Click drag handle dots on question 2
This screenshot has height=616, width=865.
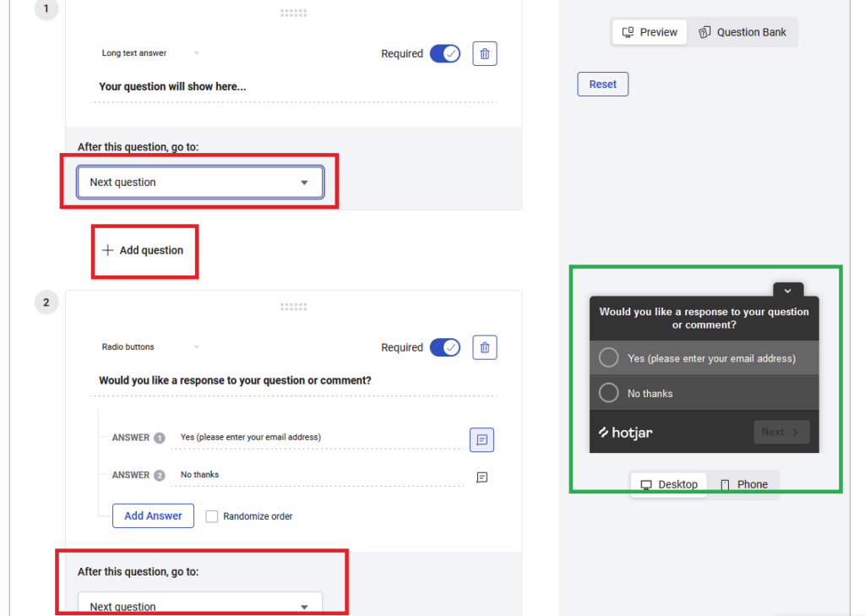click(x=293, y=307)
